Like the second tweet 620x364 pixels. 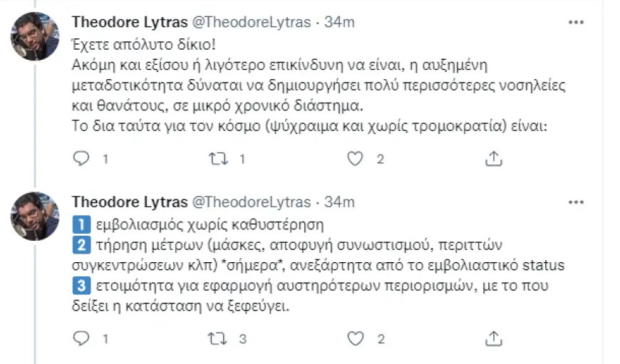tap(355, 338)
